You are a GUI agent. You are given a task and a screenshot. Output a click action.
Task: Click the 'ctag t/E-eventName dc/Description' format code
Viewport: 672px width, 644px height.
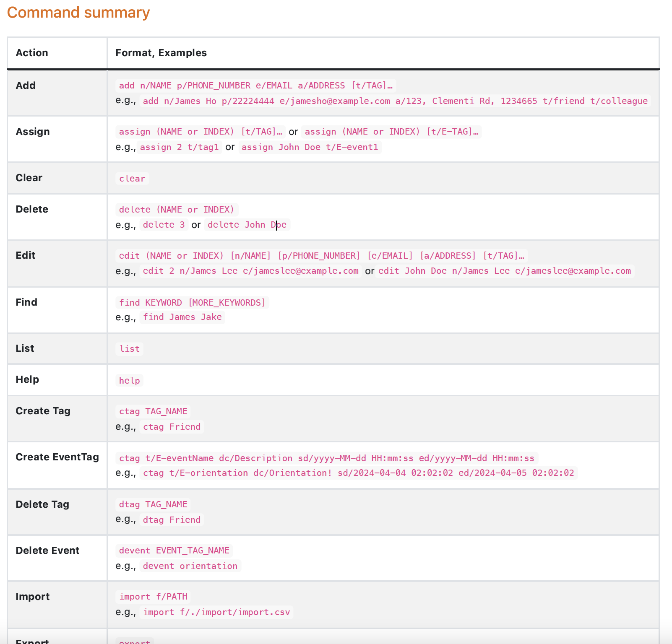click(x=327, y=458)
